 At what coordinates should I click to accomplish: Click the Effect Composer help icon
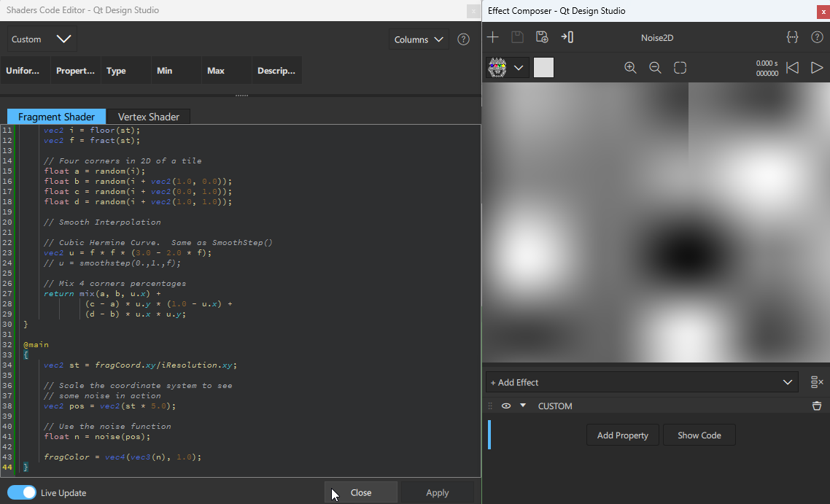[x=817, y=36]
